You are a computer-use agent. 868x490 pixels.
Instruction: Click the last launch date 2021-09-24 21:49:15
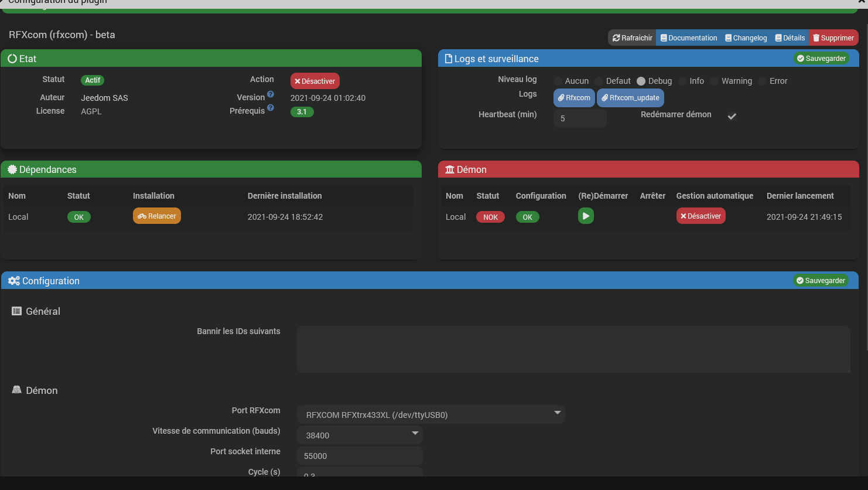[804, 217]
